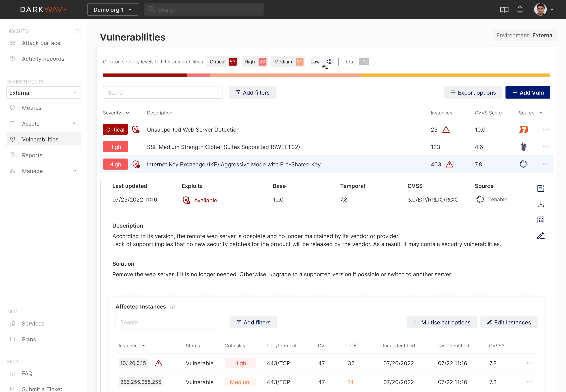Expand the Manage section in the sidebar
This screenshot has width=566, height=392.
coord(32,171)
